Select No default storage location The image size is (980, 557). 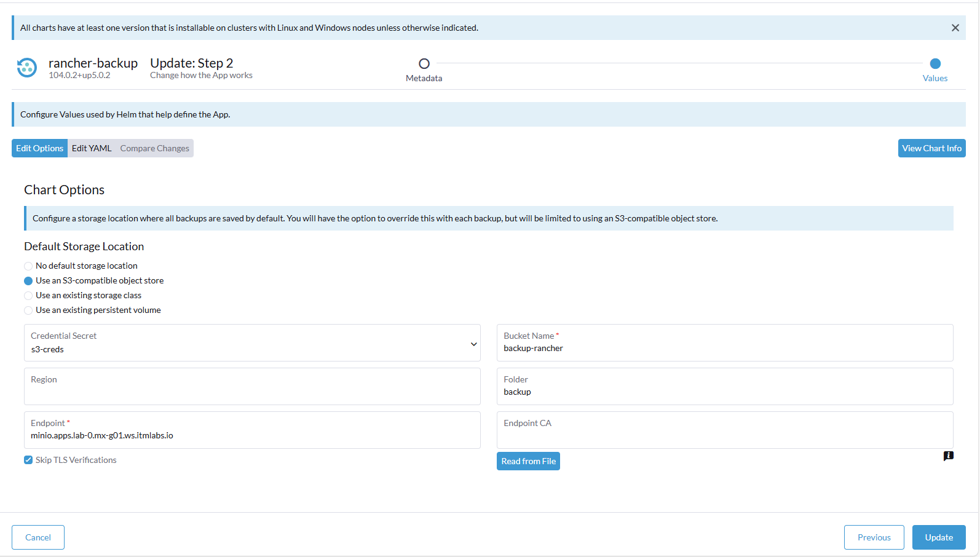click(x=28, y=266)
